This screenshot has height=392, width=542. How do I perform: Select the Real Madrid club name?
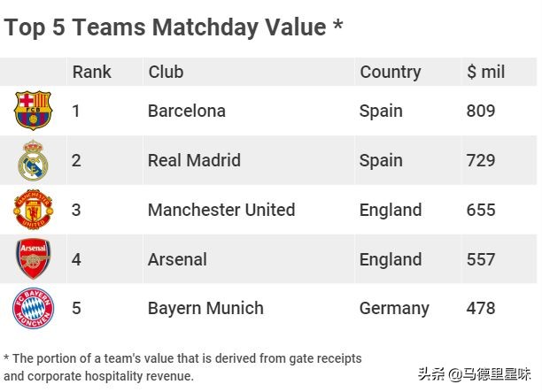[194, 160]
